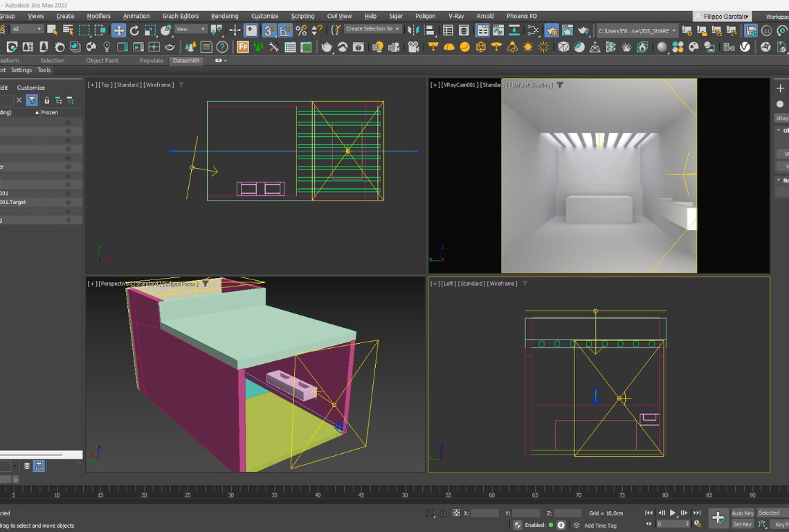
Task: Click the Forest Pack FP icon
Action: (243, 47)
